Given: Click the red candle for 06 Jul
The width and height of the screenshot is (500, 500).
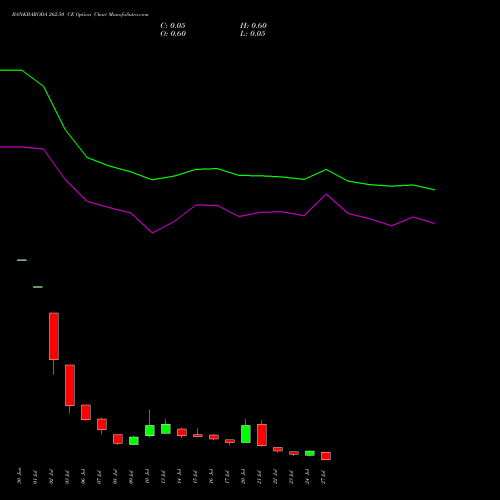Looking at the screenshot, I should [x=86, y=412].
